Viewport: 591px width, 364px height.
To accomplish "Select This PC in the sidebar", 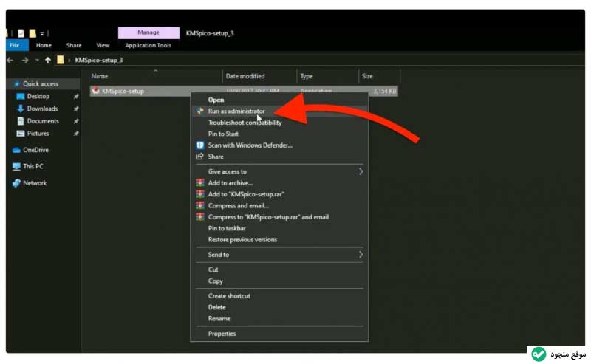I will 33,166.
